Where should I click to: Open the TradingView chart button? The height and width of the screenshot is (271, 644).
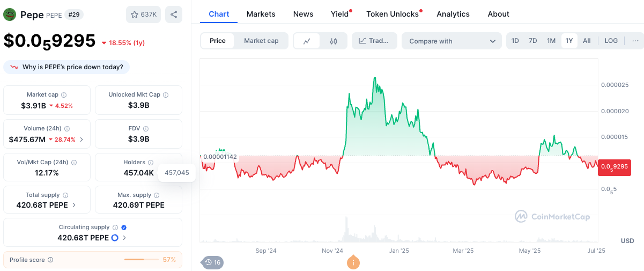click(374, 41)
